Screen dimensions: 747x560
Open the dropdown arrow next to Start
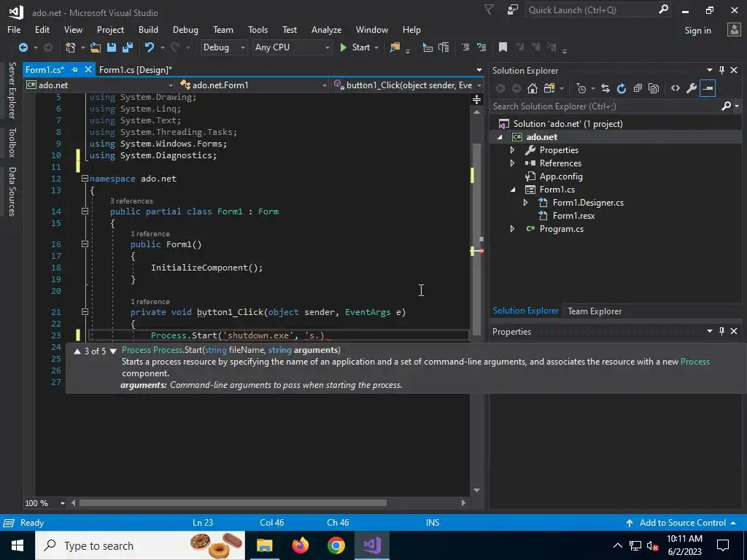pos(376,47)
